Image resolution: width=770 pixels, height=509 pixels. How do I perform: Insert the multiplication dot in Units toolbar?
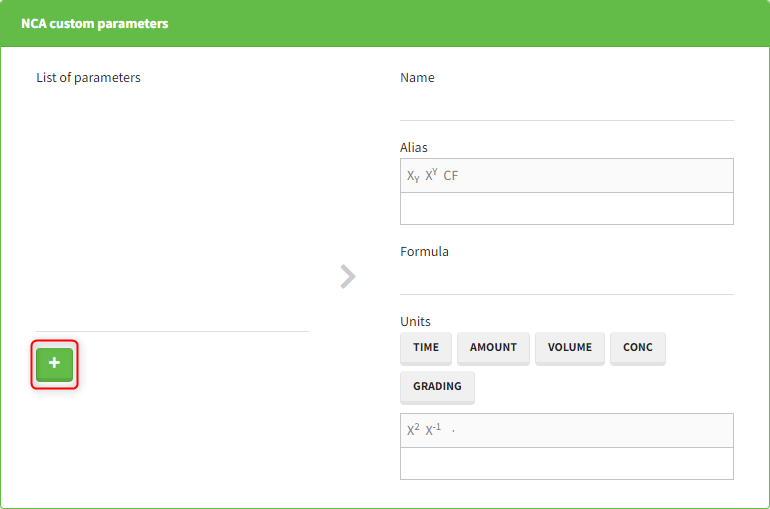pyautogui.click(x=453, y=430)
